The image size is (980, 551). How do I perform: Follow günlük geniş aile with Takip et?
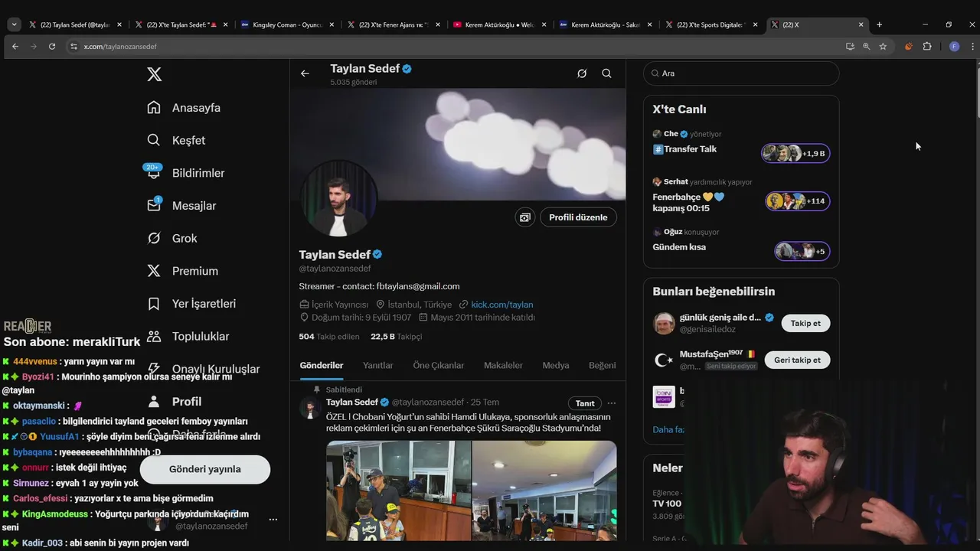pyautogui.click(x=805, y=323)
